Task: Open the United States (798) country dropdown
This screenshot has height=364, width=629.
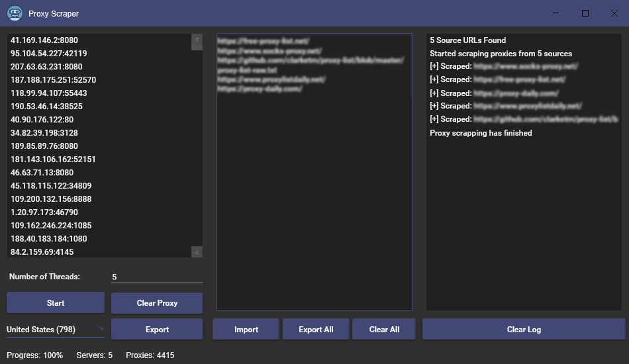Action: point(56,330)
